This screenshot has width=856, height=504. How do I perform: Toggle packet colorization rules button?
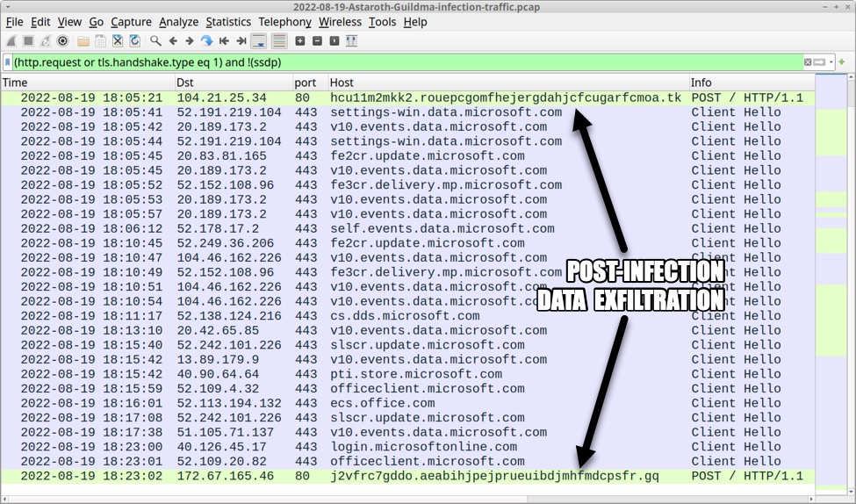coord(279,41)
